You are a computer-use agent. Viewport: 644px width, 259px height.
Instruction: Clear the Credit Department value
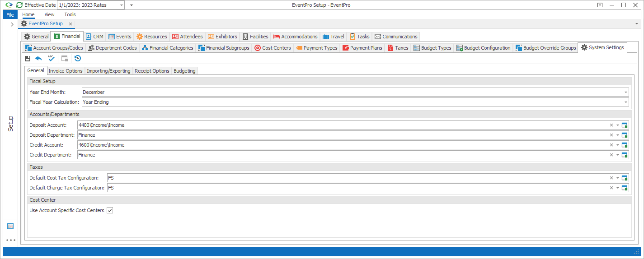point(611,155)
